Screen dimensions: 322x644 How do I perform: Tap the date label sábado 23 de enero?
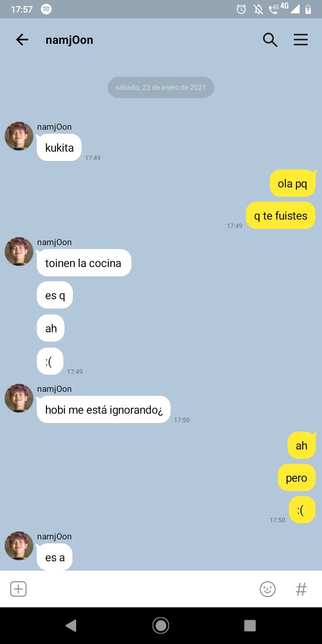click(x=161, y=87)
